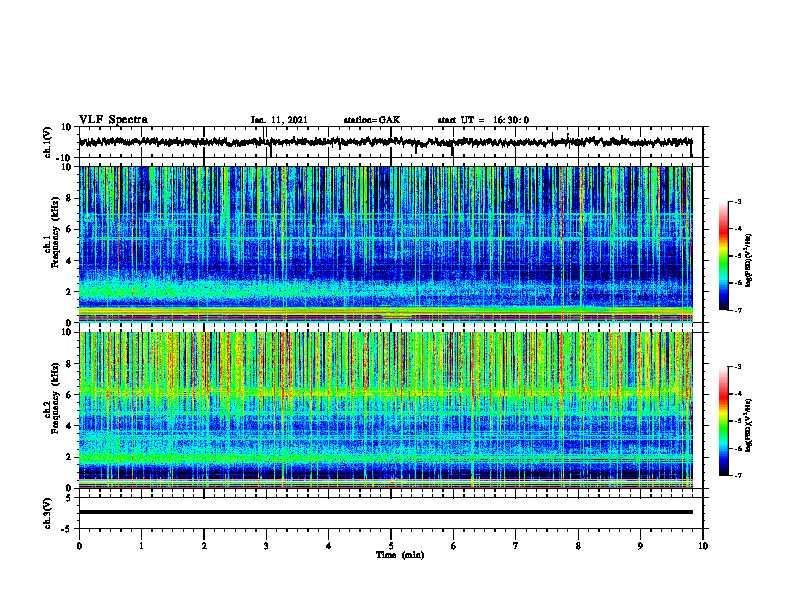Click the "ch.1(V)" waveform axis label
792x612 pixels.
(x=48, y=142)
